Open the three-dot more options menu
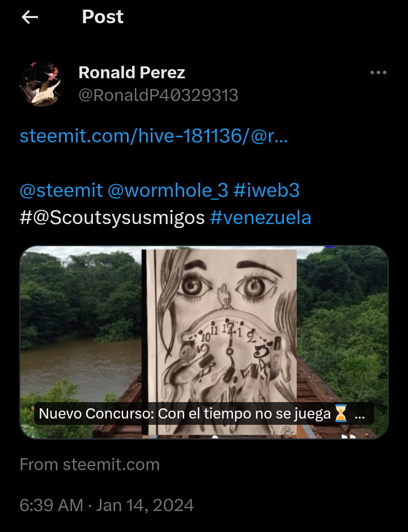408x532 pixels. click(378, 73)
